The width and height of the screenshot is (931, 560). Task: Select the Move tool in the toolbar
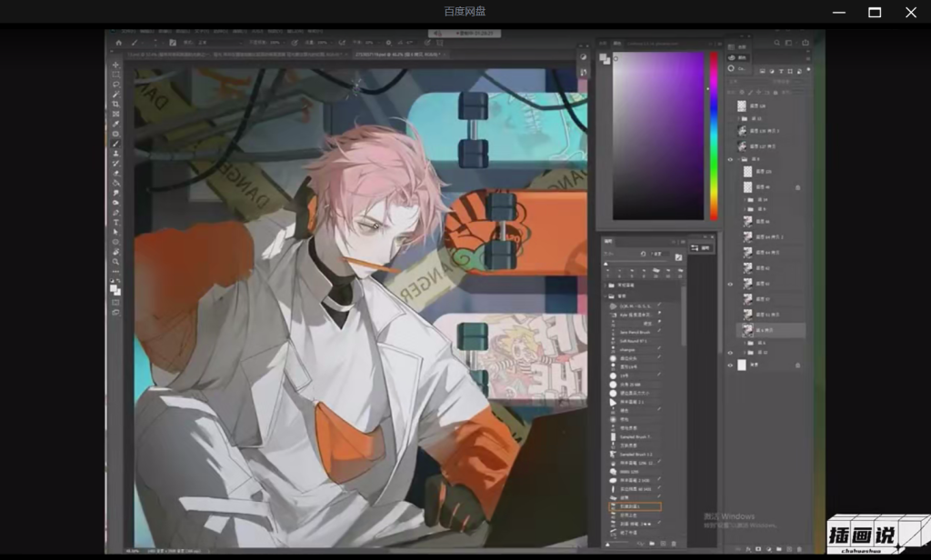[x=115, y=65]
